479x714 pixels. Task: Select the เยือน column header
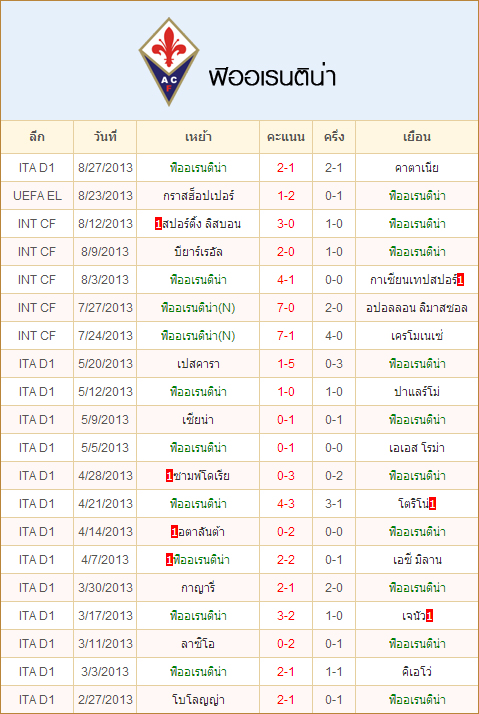[x=417, y=137]
